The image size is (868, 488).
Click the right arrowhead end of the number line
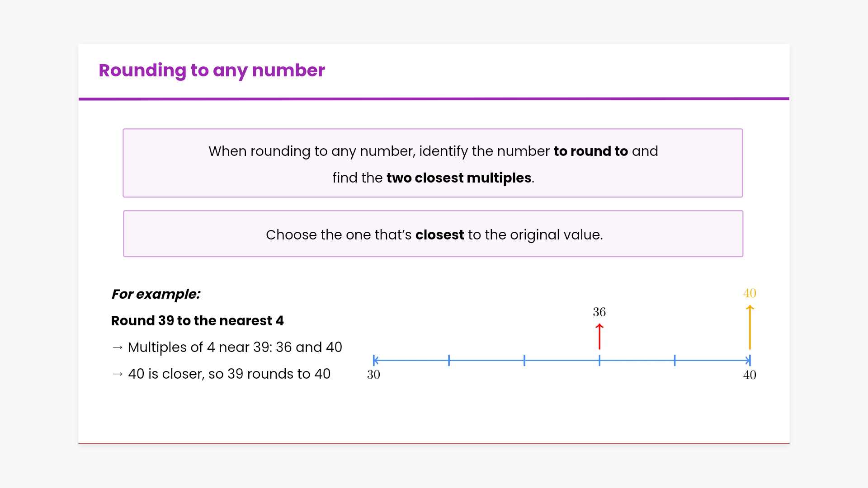[748, 360]
